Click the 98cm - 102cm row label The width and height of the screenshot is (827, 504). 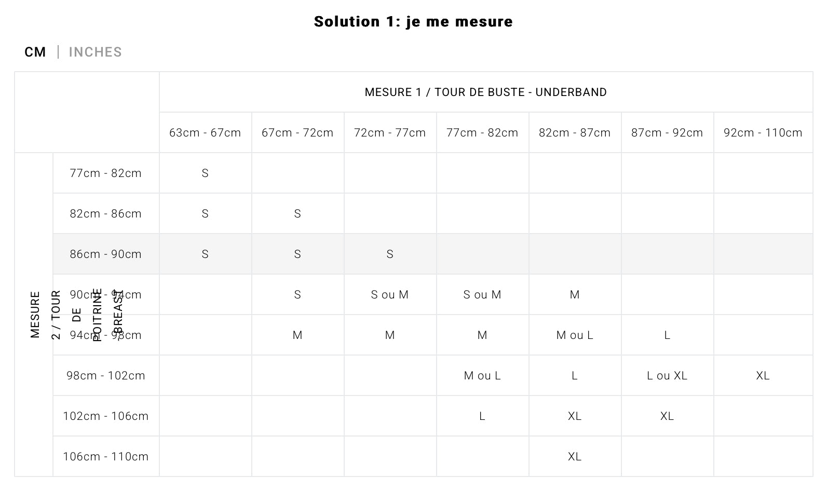coord(105,375)
